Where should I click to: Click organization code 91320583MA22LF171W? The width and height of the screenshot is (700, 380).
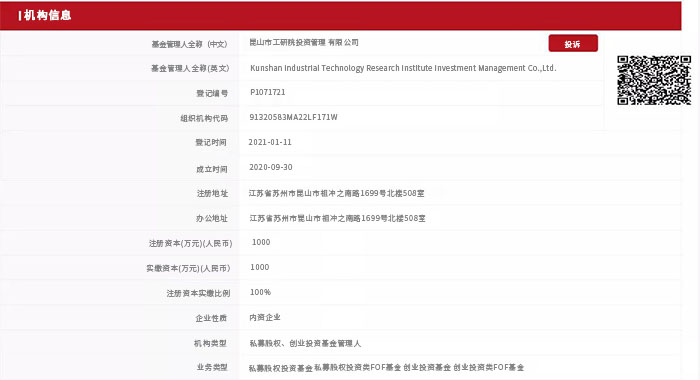tap(293, 117)
